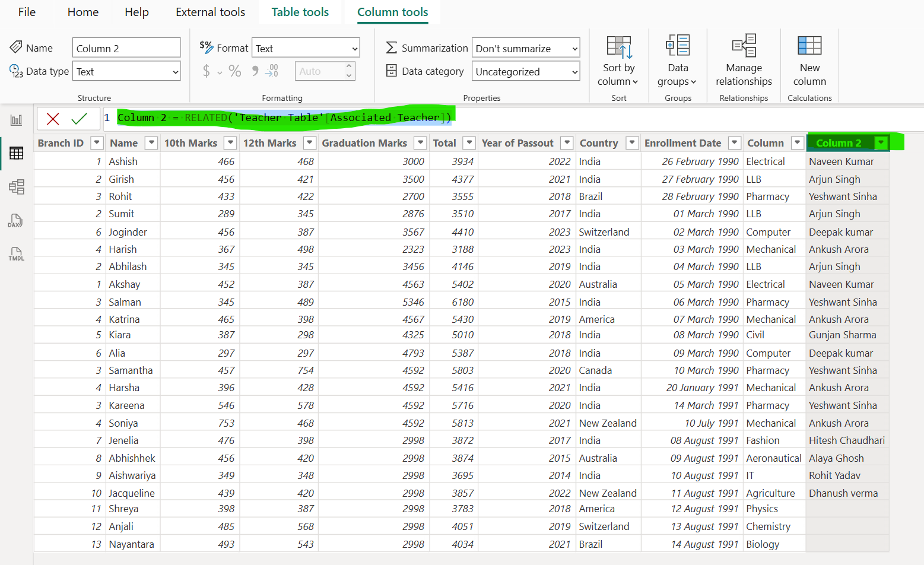Expand the Data groups menu

[x=677, y=59]
